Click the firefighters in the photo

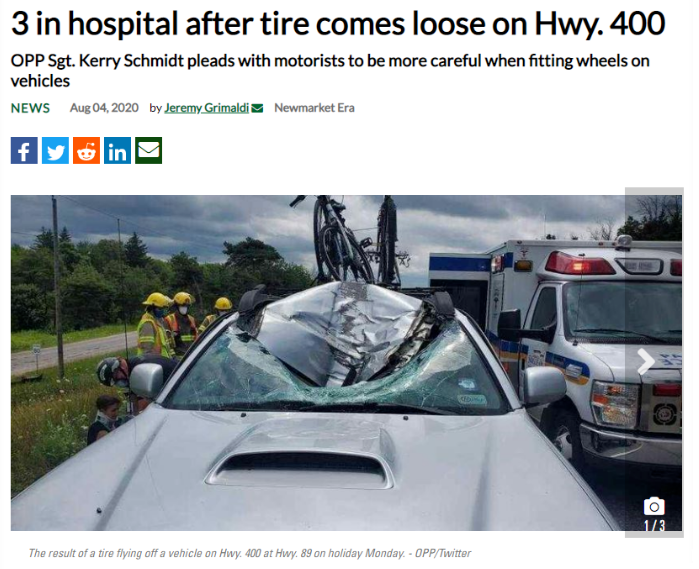point(178,328)
